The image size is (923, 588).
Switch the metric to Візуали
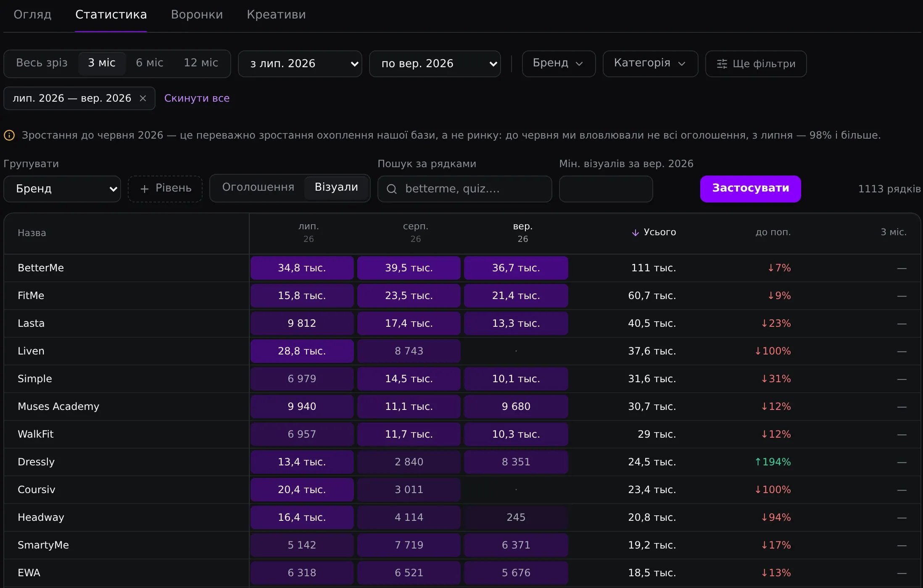336,187
